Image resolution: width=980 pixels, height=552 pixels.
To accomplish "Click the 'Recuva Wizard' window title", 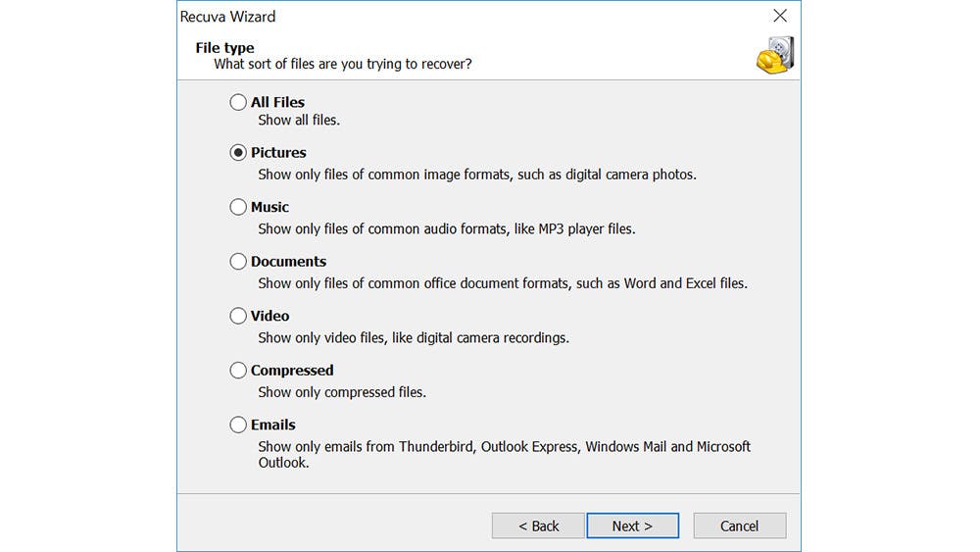I will click(227, 17).
